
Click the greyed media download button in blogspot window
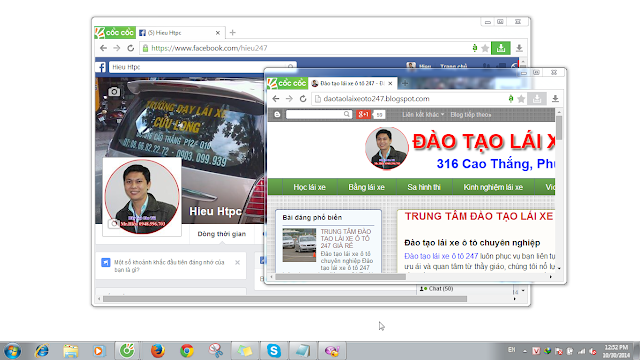(x=537, y=99)
